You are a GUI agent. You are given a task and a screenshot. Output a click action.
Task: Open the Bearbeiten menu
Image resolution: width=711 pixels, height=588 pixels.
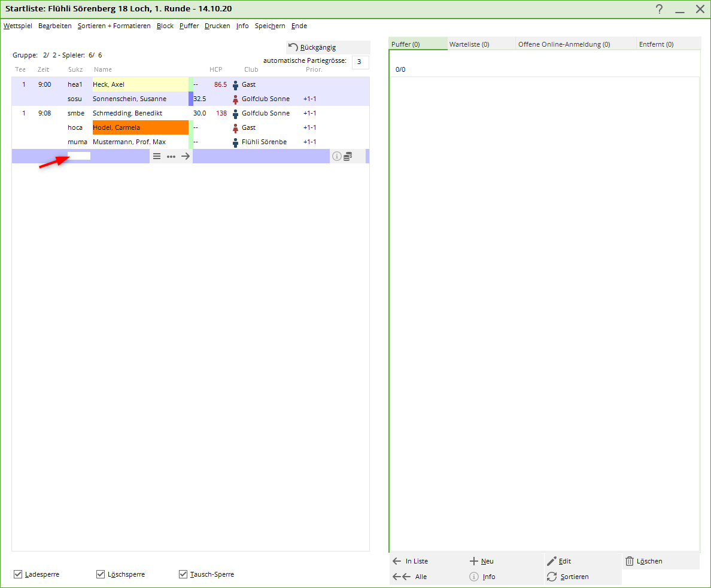point(55,26)
